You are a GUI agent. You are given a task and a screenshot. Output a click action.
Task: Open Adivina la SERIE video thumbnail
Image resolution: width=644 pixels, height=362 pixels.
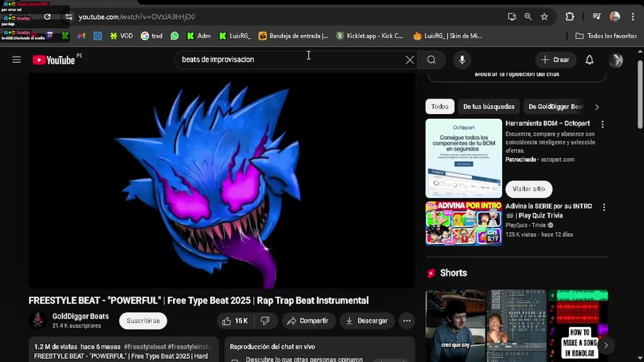(x=464, y=223)
